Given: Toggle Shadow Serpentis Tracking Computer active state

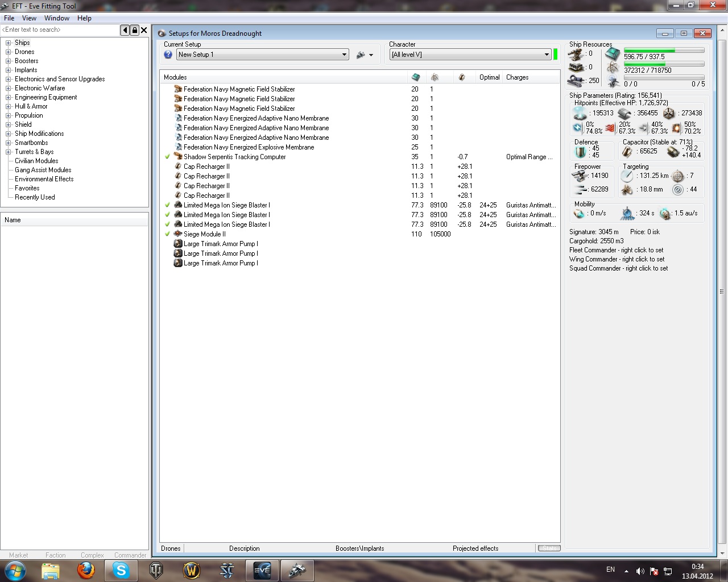Looking at the screenshot, I should [x=167, y=157].
